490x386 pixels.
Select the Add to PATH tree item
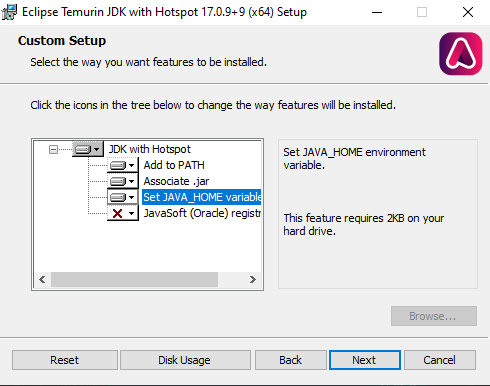174,165
